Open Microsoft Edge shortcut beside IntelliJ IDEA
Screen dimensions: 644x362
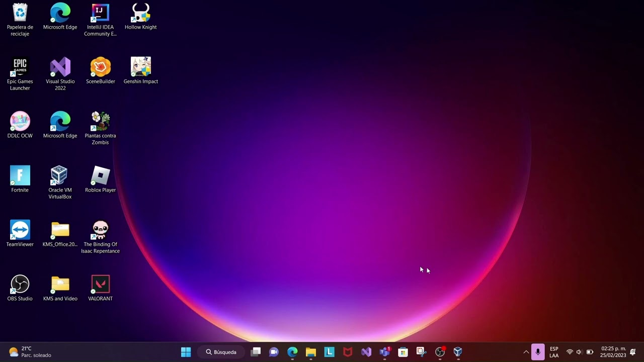point(60,17)
